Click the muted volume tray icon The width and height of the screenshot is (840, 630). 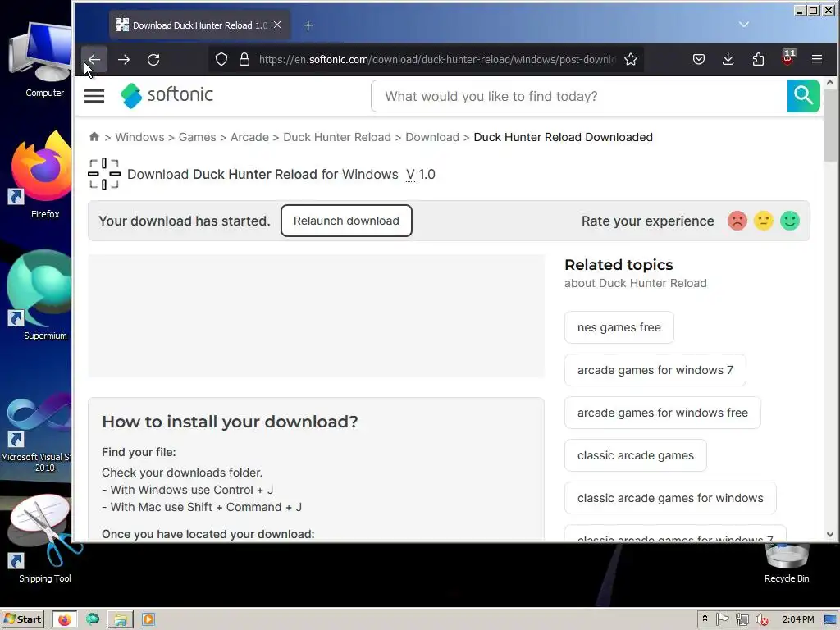coord(762,620)
